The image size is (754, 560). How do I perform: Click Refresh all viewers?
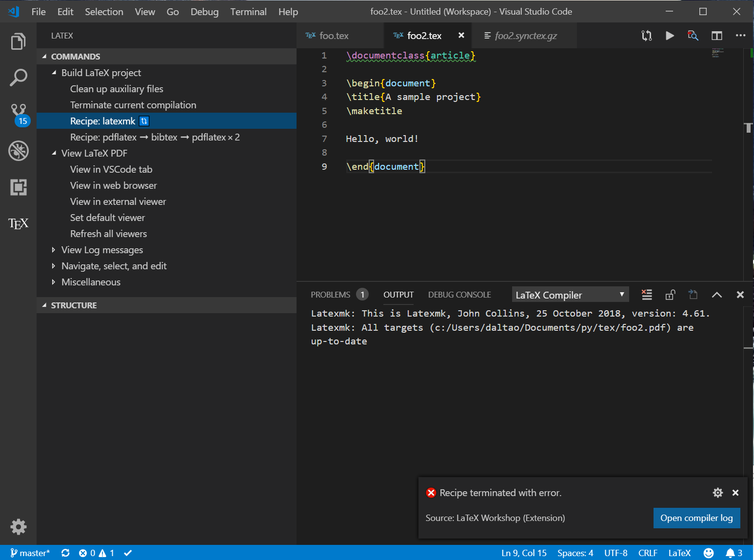(108, 234)
